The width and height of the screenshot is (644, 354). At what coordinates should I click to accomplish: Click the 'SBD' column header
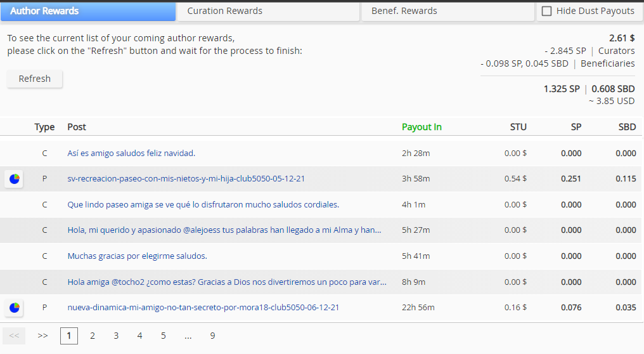[x=627, y=127]
